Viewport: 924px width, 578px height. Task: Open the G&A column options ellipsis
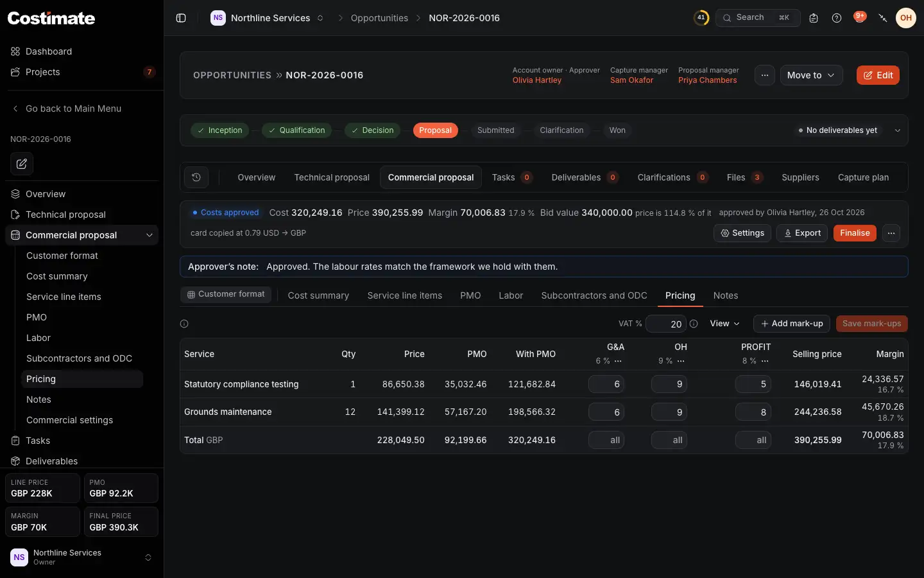618,361
